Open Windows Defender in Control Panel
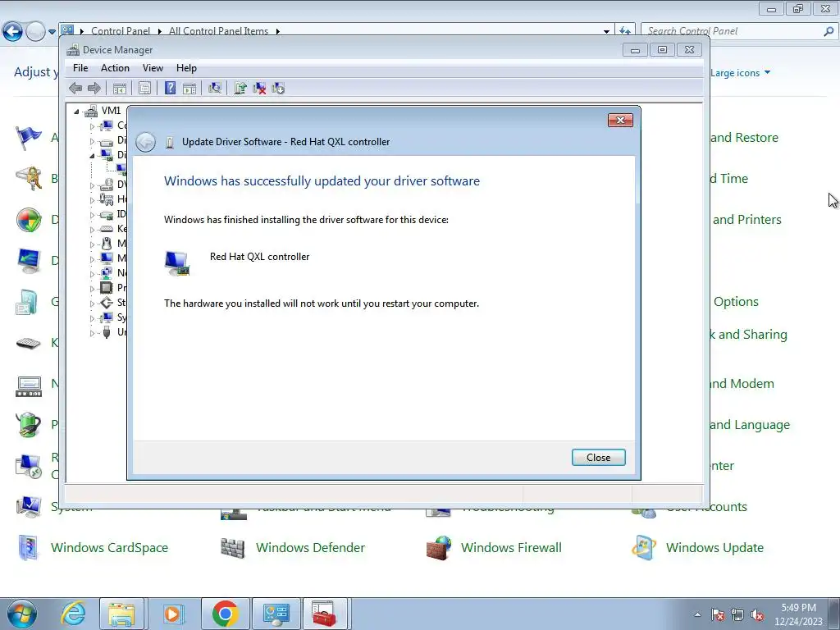 310,547
